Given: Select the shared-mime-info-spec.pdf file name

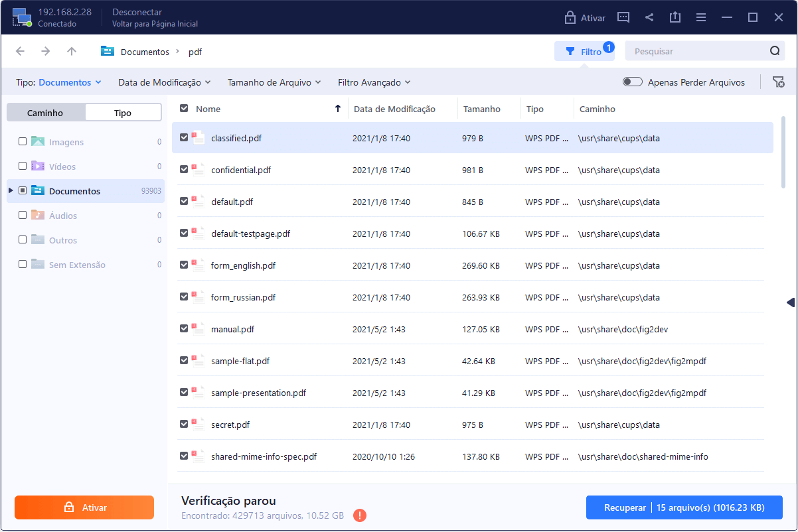Looking at the screenshot, I should click(264, 456).
